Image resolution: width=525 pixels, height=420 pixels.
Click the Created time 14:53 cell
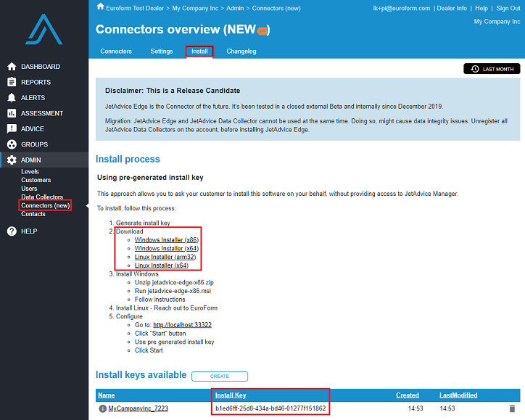point(416,408)
